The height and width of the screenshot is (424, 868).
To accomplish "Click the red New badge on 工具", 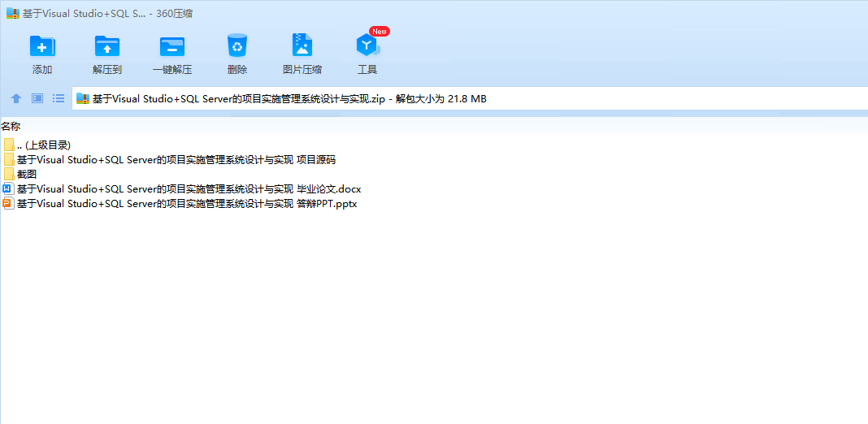I will click(380, 32).
